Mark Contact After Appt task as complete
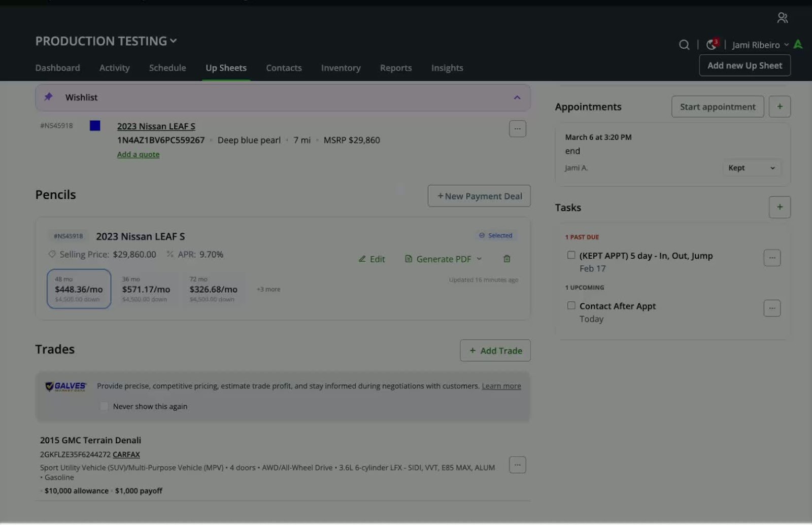The height and width of the screenshot is (525, 812). pos(571,306)
